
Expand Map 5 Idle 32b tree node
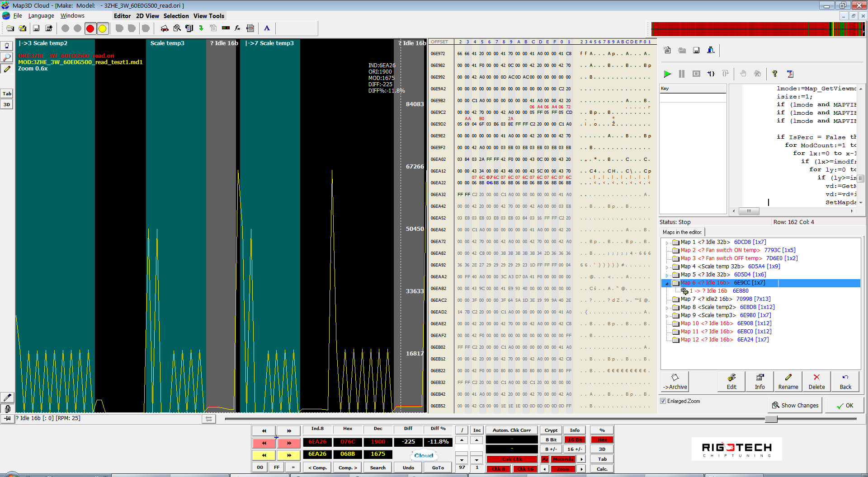click(667, 275)
